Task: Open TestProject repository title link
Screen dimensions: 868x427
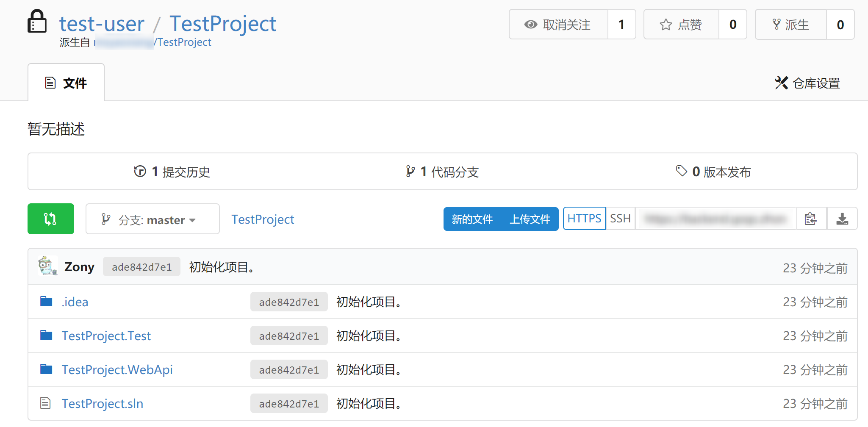Action: pos(223,23)
